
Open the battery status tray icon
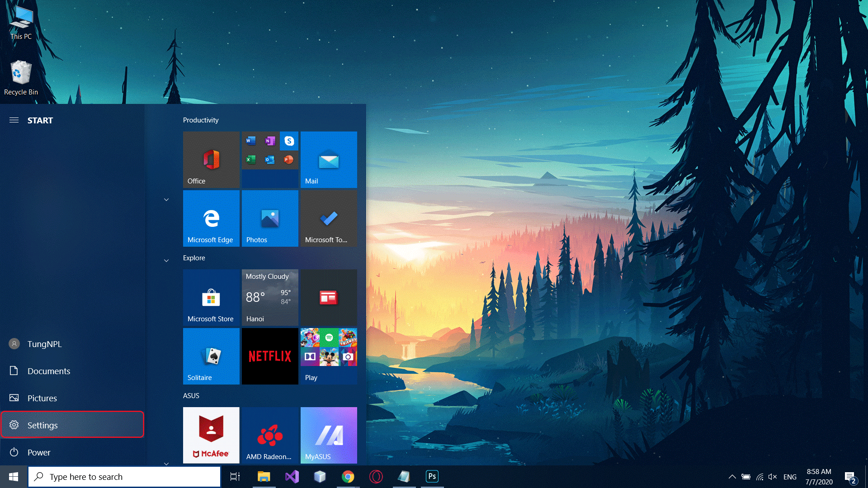point(746,477)
